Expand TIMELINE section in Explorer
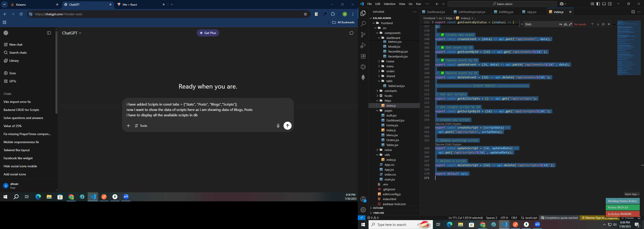Viewport: 644px width, 229px height. click(x=394, y=213)
